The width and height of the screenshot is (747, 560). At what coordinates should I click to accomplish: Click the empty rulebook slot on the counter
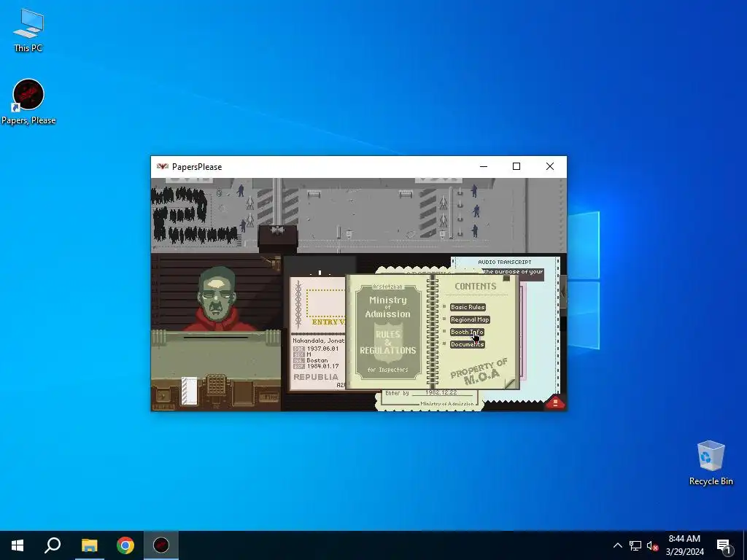pos(244,393)
